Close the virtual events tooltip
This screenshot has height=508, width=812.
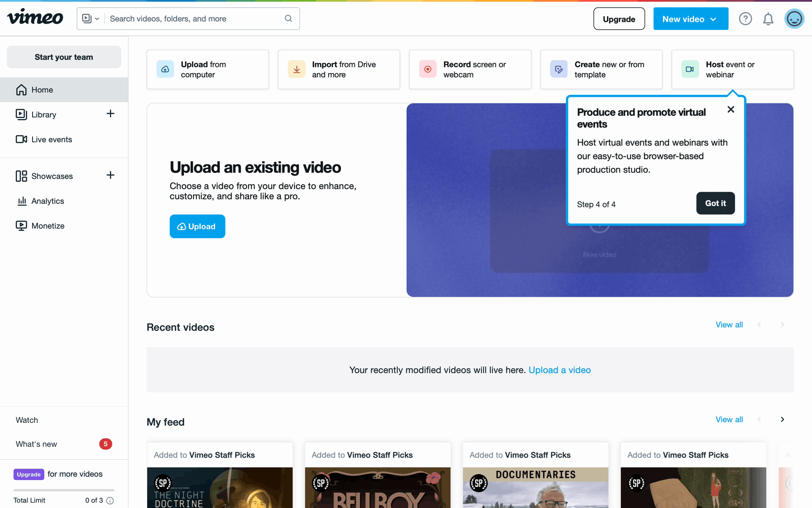[x=731, y=109]
